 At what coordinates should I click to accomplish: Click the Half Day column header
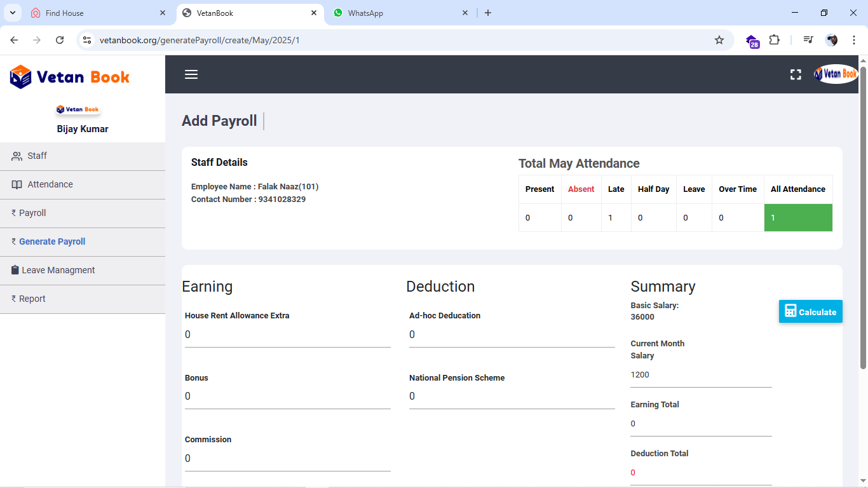(x=653, y=189)
